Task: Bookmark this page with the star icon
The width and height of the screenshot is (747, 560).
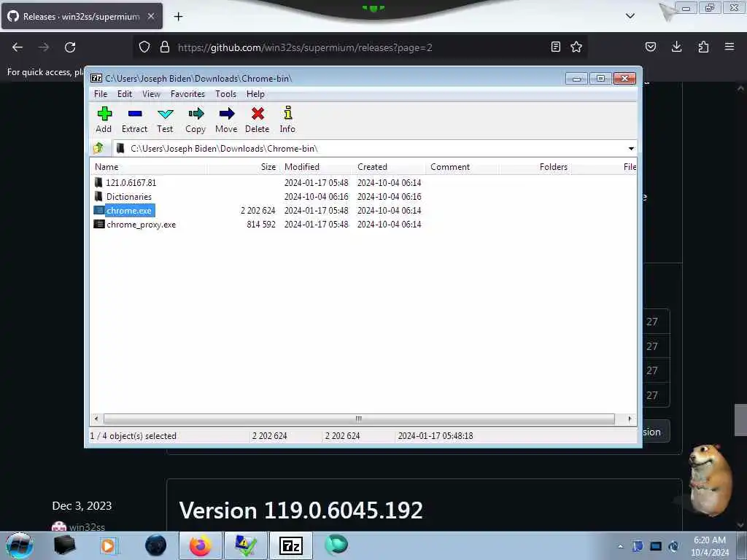Action: click(576, 47)
